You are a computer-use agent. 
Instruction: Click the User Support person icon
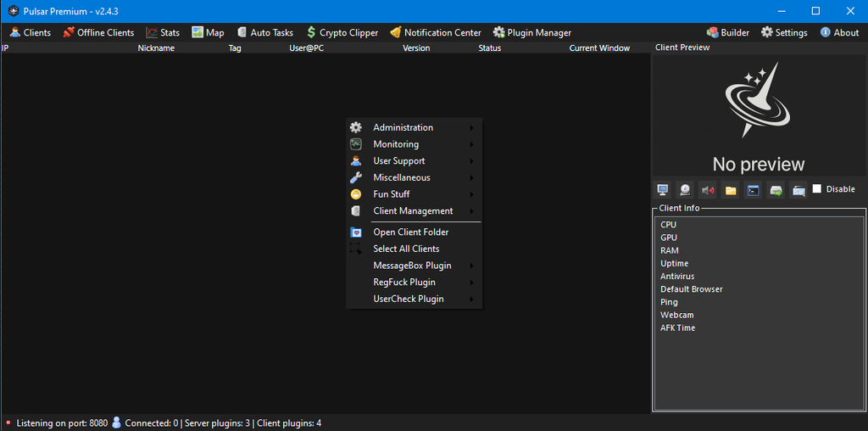[356, 160]
